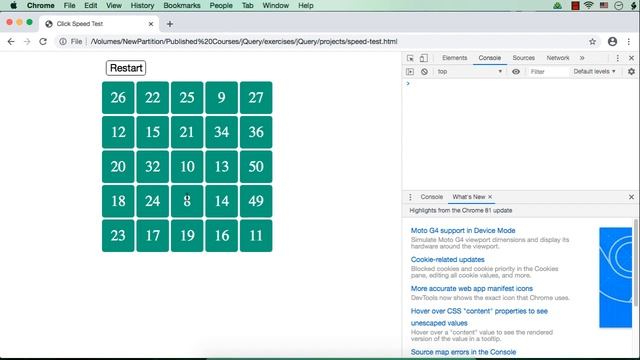Viewport: 640px width, 360px height.
Task: Close the Click Speed Test tab
Action: coord(151,24)
